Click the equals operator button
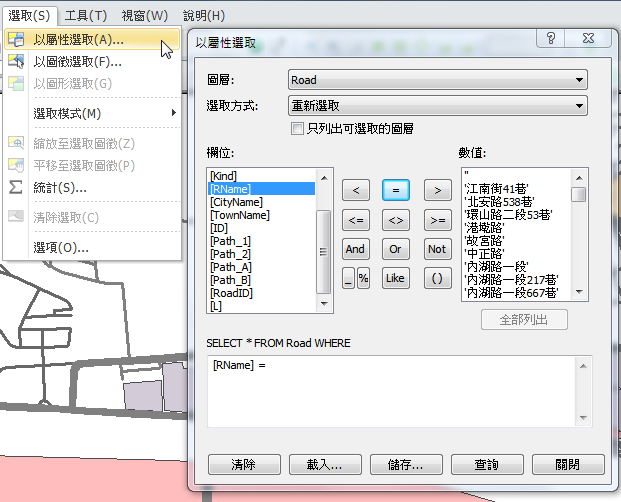Viewport: 621px width, 502px height. pyautogui.click(x=396, y=190)
